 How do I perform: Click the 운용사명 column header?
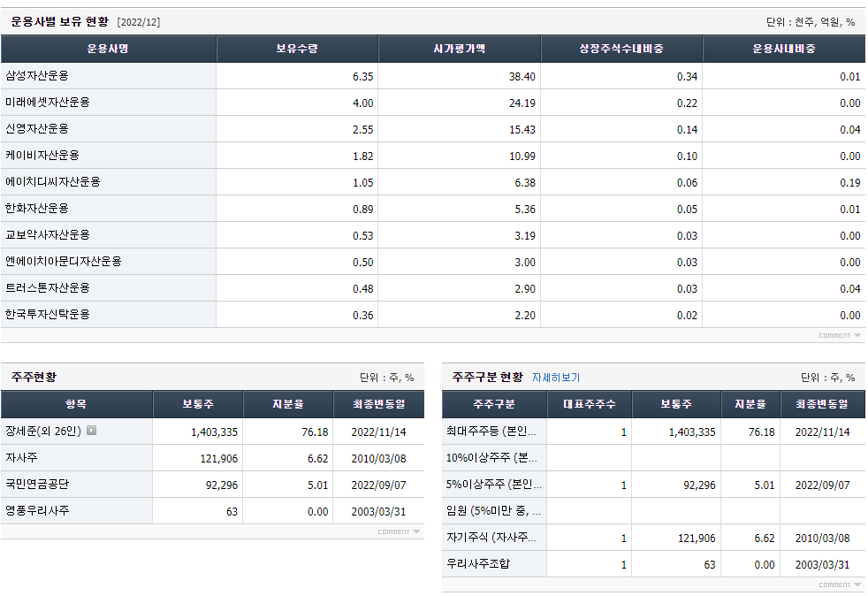[x=108, y=49]
